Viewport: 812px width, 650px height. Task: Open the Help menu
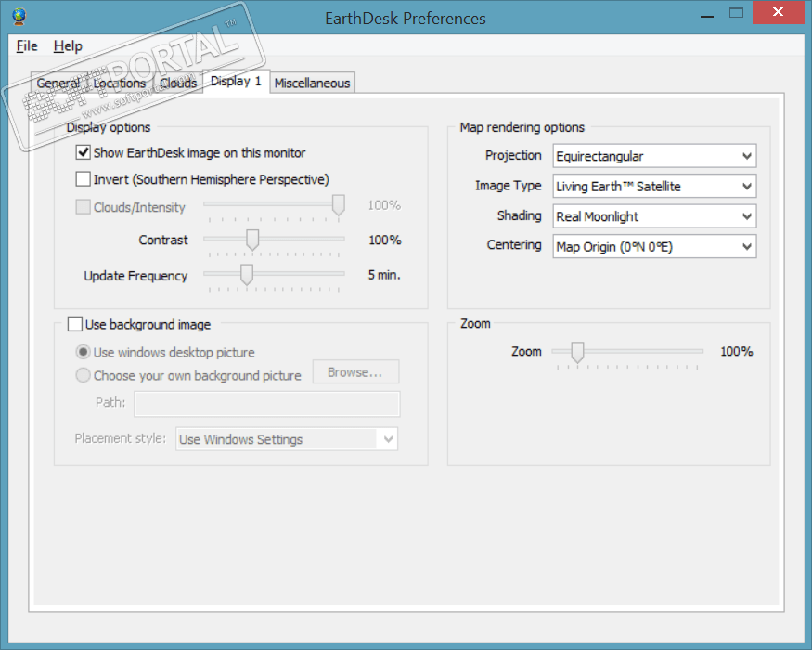pyautogui.click(x=68, y=45)
